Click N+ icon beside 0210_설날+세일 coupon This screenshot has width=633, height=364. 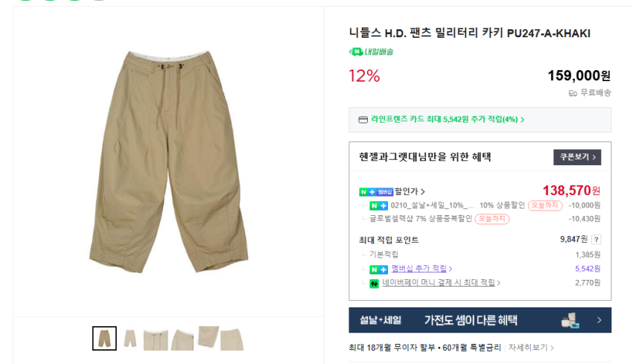(378, 205)
